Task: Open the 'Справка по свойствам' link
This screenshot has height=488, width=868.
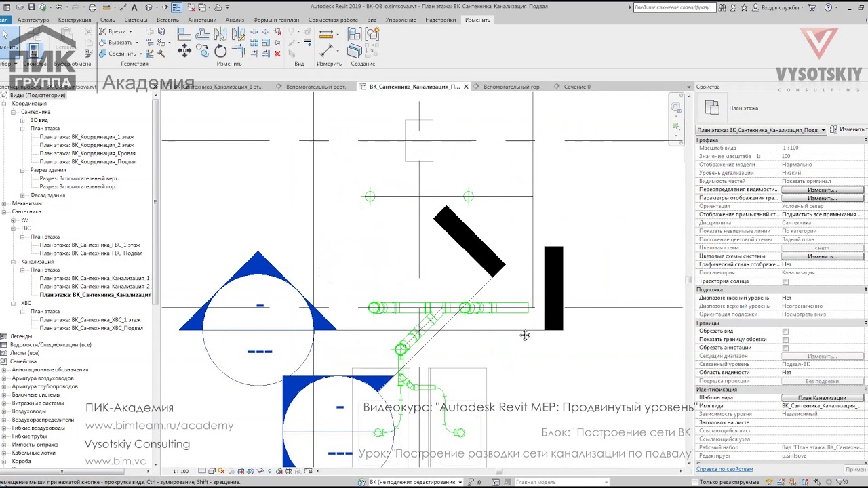Action: coord(724,469)
